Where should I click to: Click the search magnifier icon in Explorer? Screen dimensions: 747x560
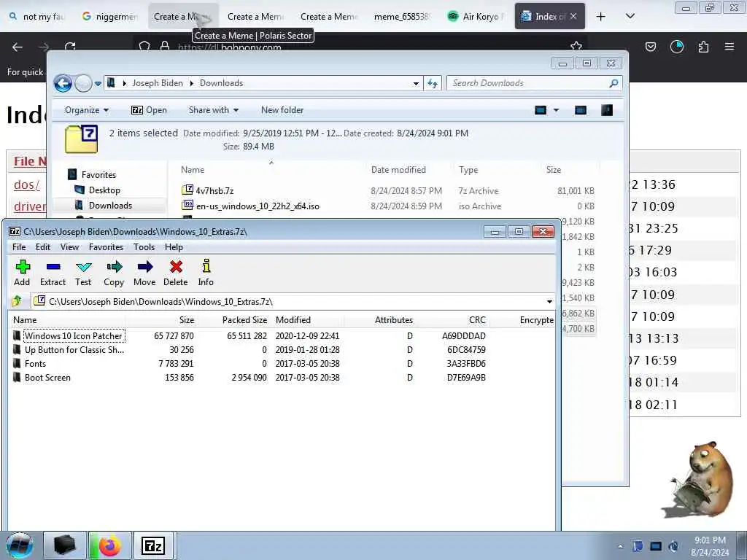click(614, 83)
